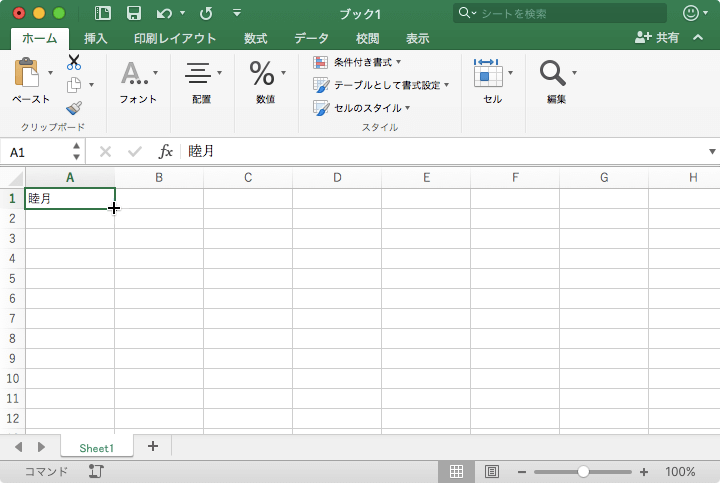Select cell A1 containing 睦月
The image size is (720, 483).
70,198
